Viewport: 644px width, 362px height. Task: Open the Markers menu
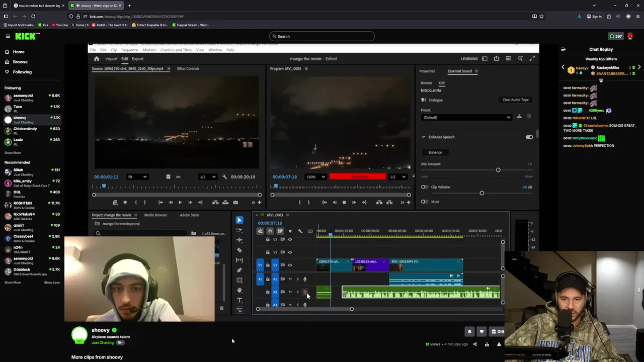(149, 50)
